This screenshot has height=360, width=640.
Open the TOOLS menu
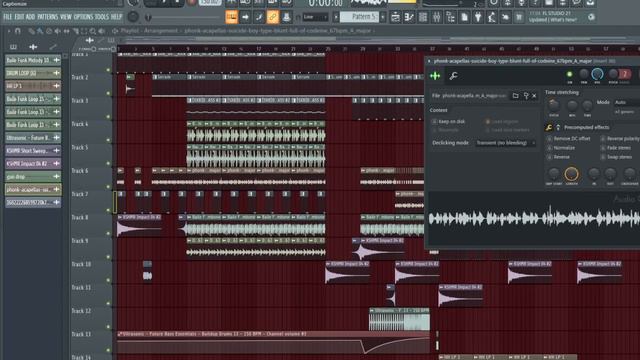pyautogui.click(x=102, y=17)
